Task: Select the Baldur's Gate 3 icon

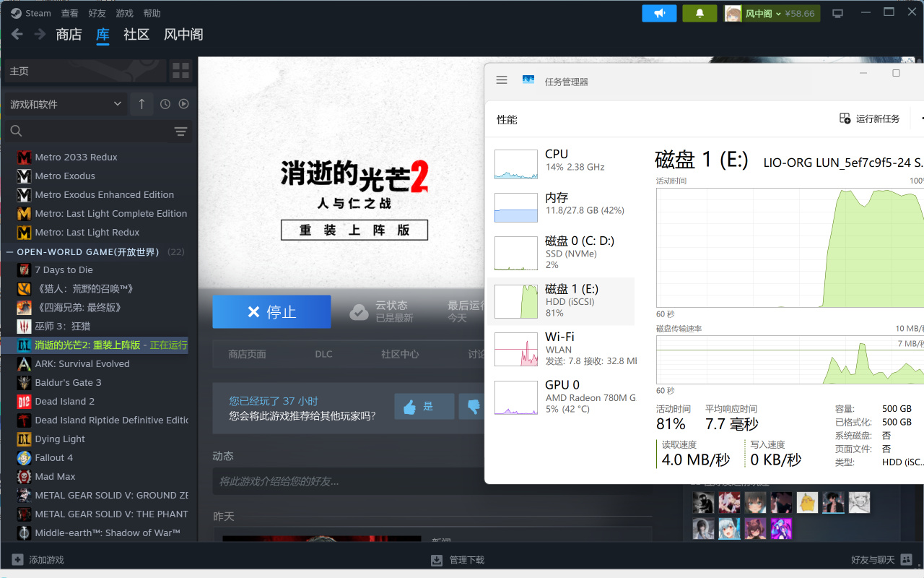Action: (24, 382)
